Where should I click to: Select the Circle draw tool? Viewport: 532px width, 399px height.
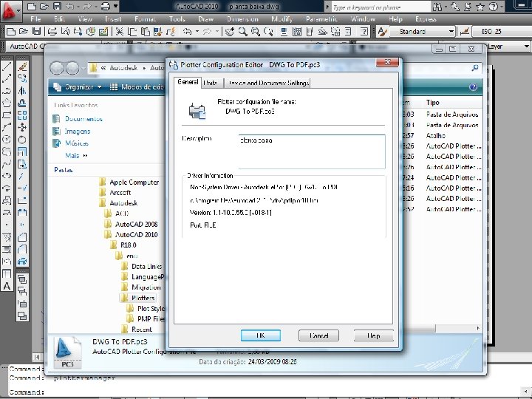pyautogui.click(x=7, y=140)
